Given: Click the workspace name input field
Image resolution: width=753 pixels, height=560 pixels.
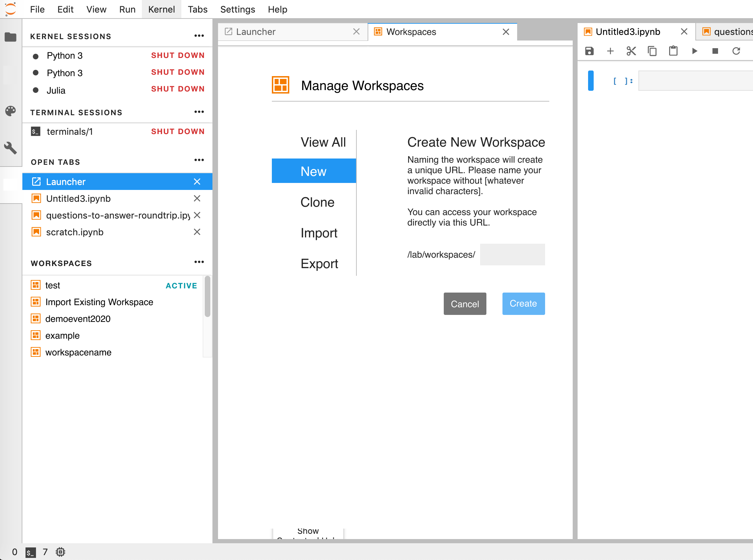Looking at the screenshot, I should click(512, 255).
